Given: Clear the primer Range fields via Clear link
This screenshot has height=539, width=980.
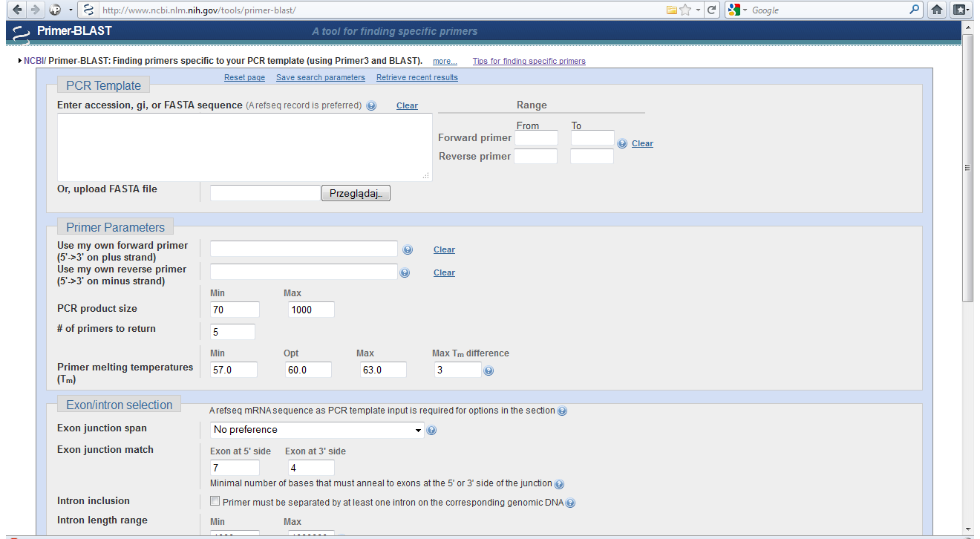Looking at the screenshot, I should tap(642, 143).
